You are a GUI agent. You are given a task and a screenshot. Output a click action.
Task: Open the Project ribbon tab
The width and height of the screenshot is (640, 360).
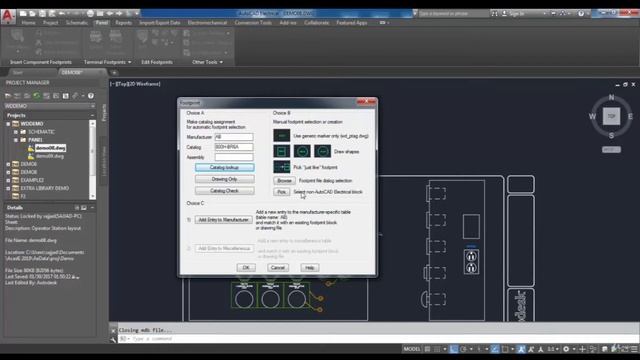[51, 23]
